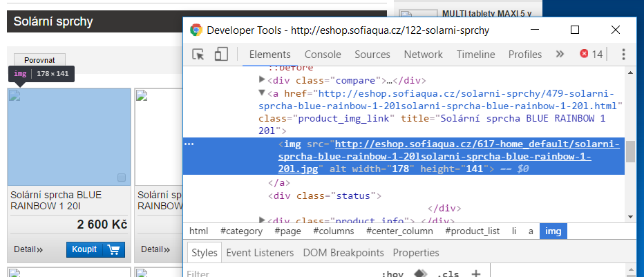644x277 pixels.
Task: Collapse the product_img_link anchor node
Action: point(262,93)
